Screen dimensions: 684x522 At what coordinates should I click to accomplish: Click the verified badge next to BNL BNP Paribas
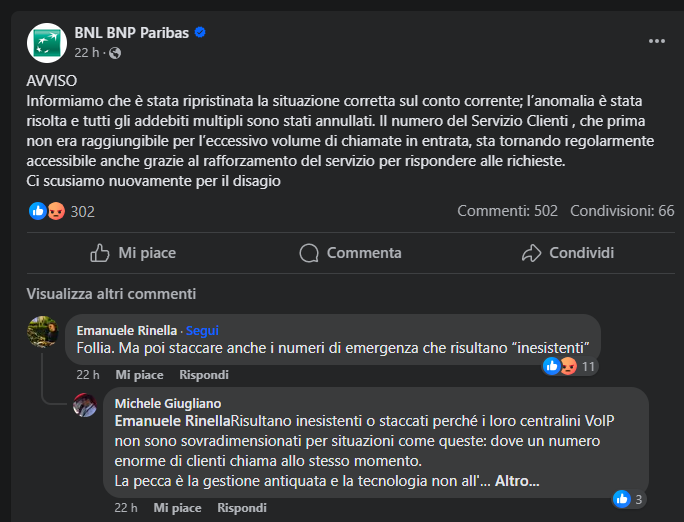199,33
